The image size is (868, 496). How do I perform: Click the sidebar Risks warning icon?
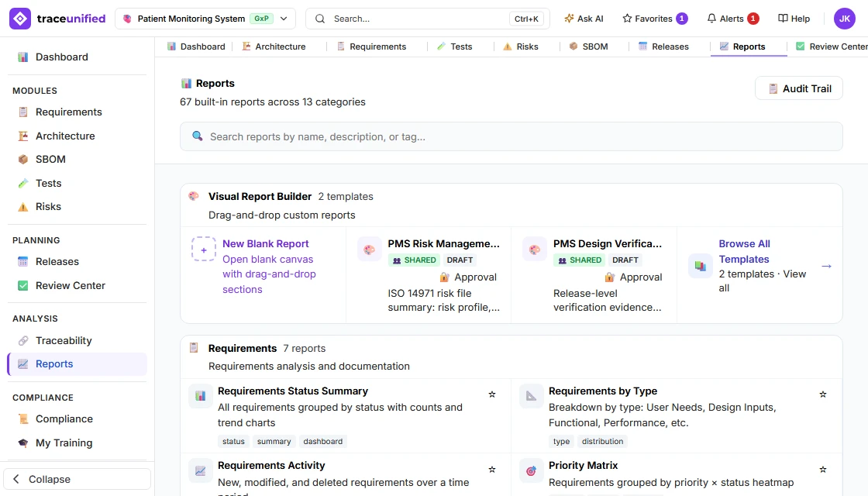click(x=22, y=206)
